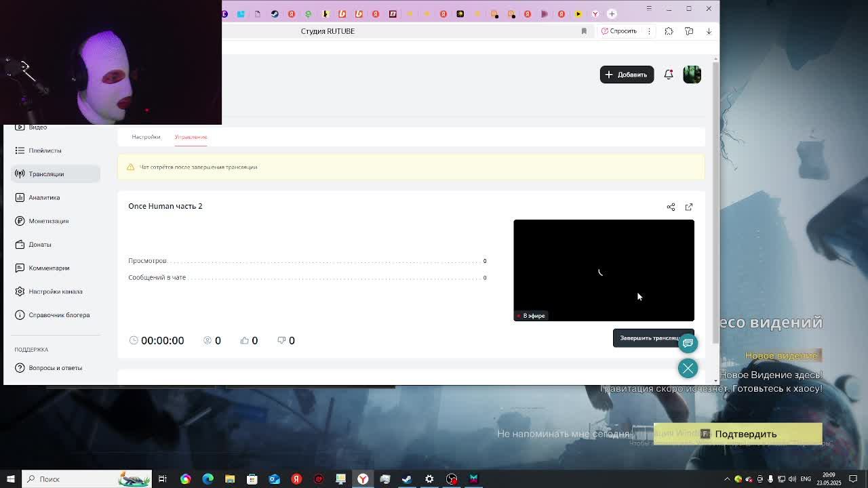Open the channel avatar menu

click(692, 75)
